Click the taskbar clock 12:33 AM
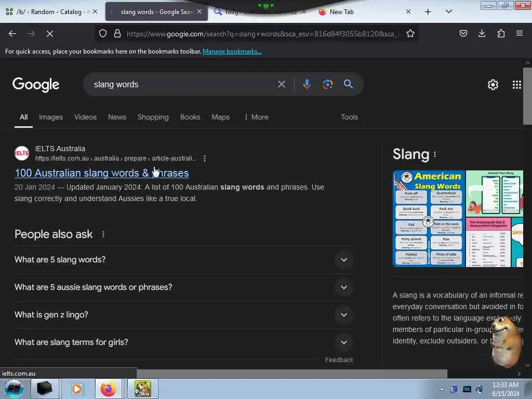 point(506,385)
